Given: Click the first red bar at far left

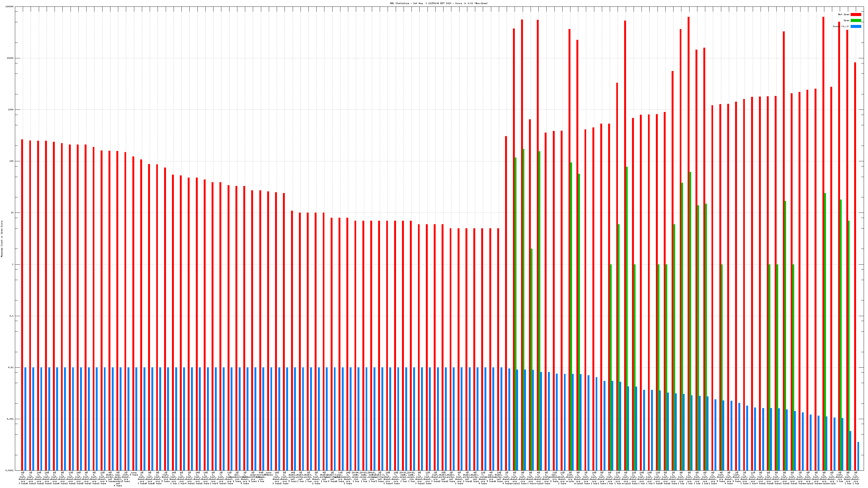Looking at the screenshot, I should point(22,303).
